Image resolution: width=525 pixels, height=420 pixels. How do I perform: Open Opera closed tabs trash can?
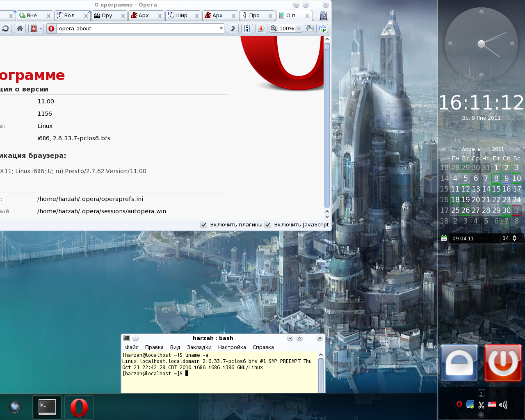[323, 16]
